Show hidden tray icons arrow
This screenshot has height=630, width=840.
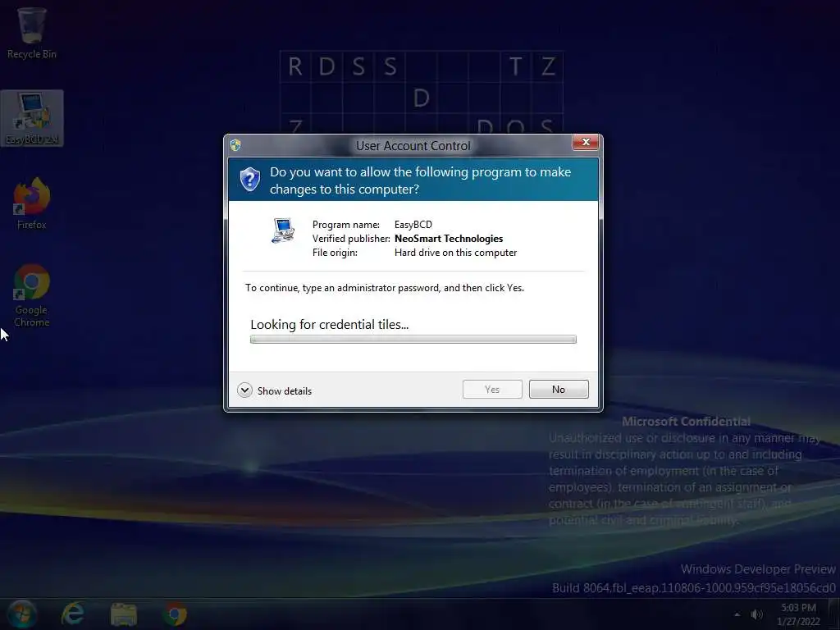coord(737,614)
